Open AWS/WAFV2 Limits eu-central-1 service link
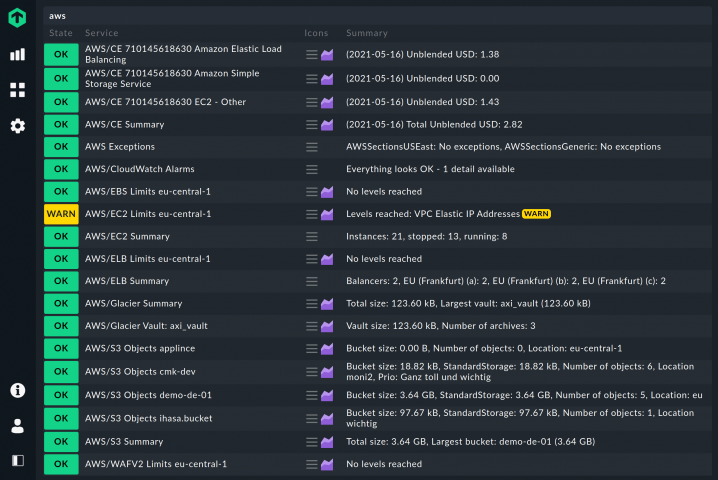Image resolution: width=718 pixels, height=480 pixels. pos(156,464)
